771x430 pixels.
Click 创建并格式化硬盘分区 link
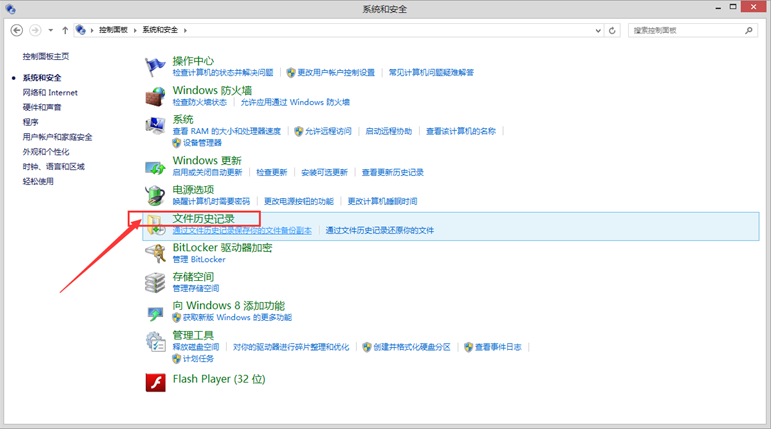point(412,347)
